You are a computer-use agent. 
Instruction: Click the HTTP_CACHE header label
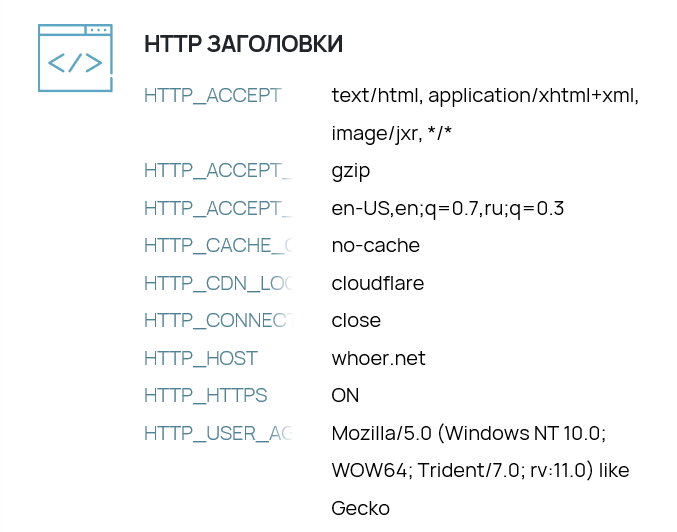219,246
